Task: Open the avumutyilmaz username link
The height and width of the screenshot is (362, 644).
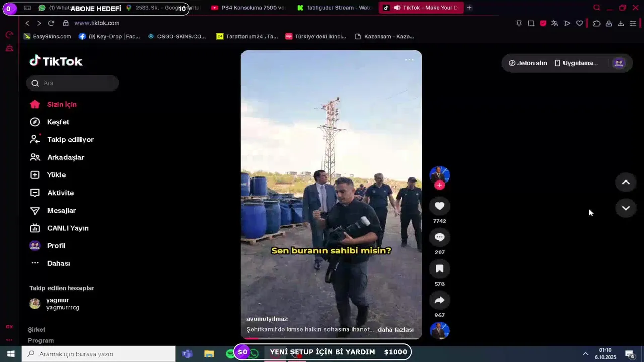Action: [x=267, y=319]
